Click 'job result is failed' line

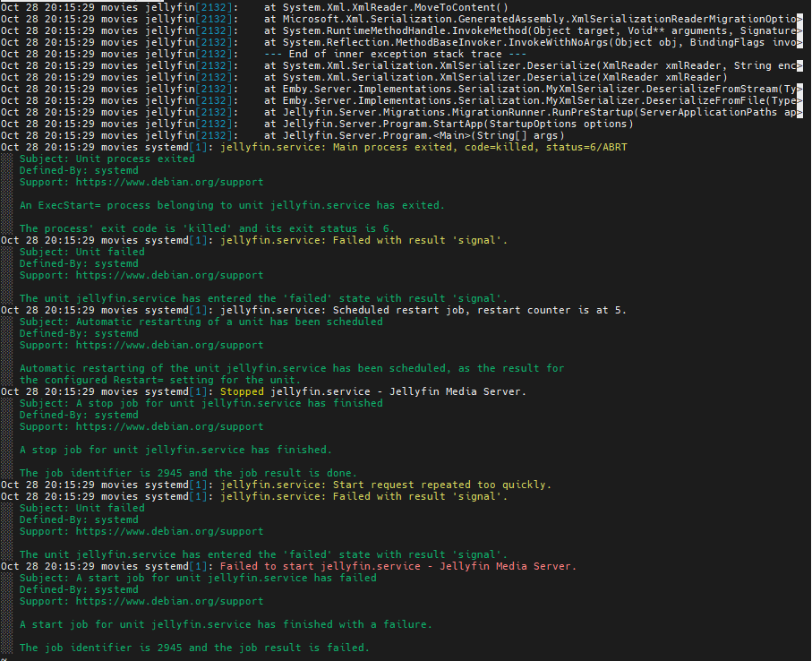click(194, 648)
